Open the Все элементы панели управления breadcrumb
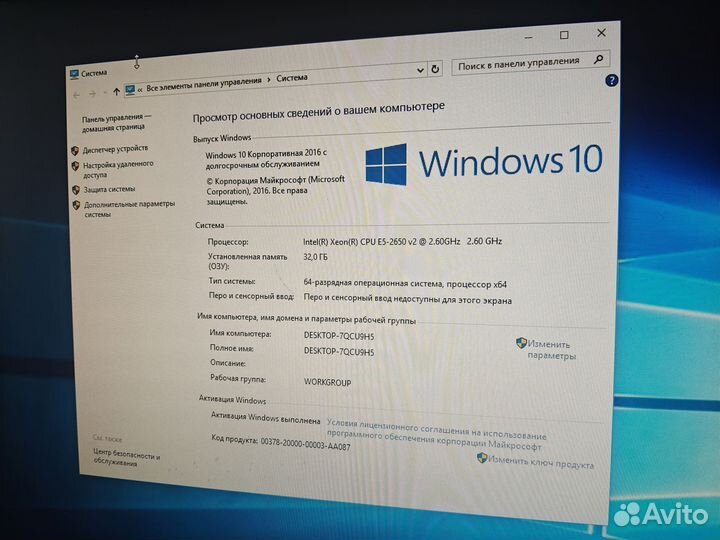720x540 pixels. pos(203,84)
